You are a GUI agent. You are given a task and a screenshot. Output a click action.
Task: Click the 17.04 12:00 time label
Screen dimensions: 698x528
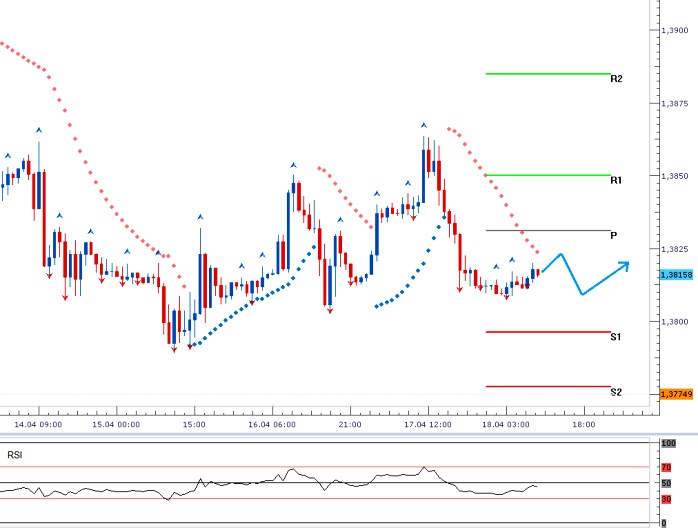[x=428, y=424]
